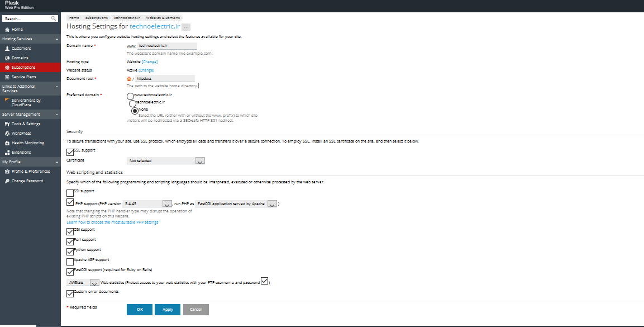
Task: Select the www.technoelectric.ir preferred domain radio
Action: 130,96
